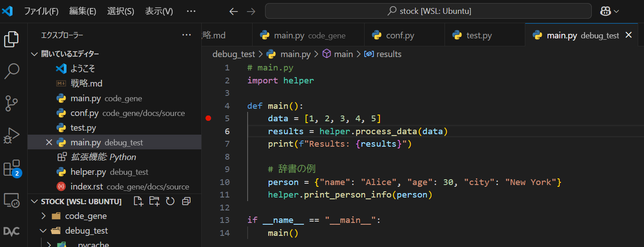Refresh the explorer file tree
The height and width of the screenshot is (247, 644).
(170, 202)
